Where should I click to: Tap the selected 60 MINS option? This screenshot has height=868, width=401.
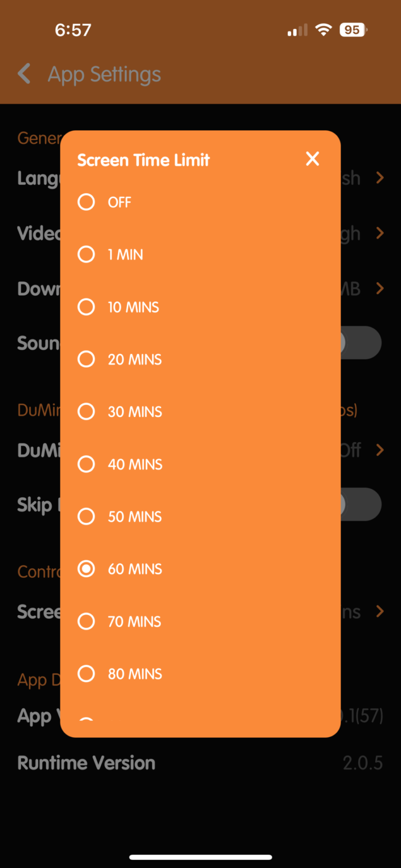click(86, 569)
